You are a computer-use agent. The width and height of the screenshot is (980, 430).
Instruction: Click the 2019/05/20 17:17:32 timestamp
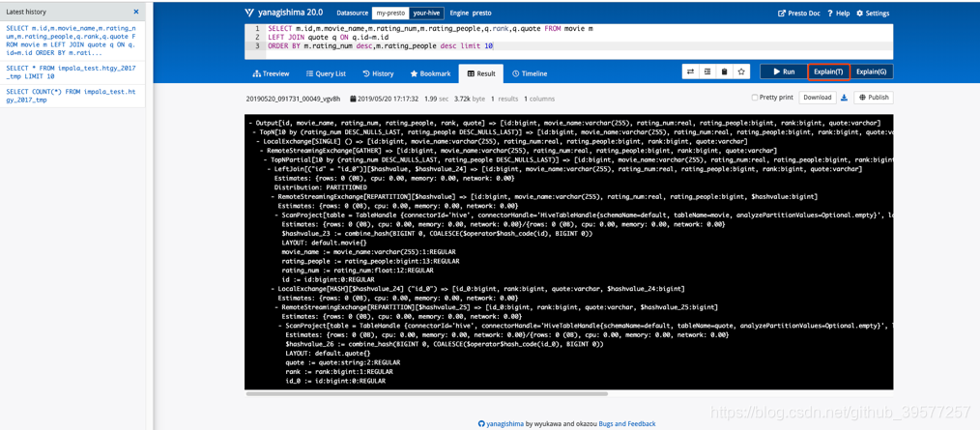click(384, 99)
